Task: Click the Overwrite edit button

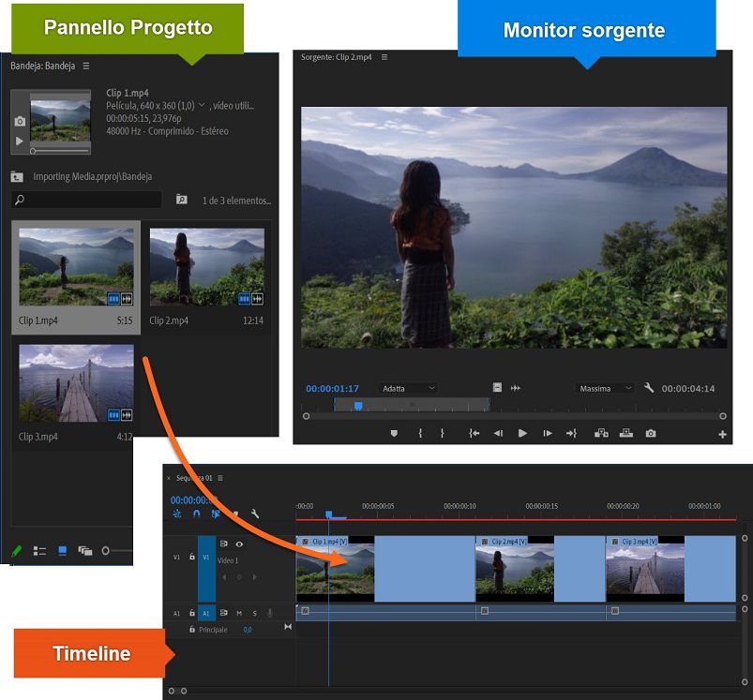Action: point(626,433)
